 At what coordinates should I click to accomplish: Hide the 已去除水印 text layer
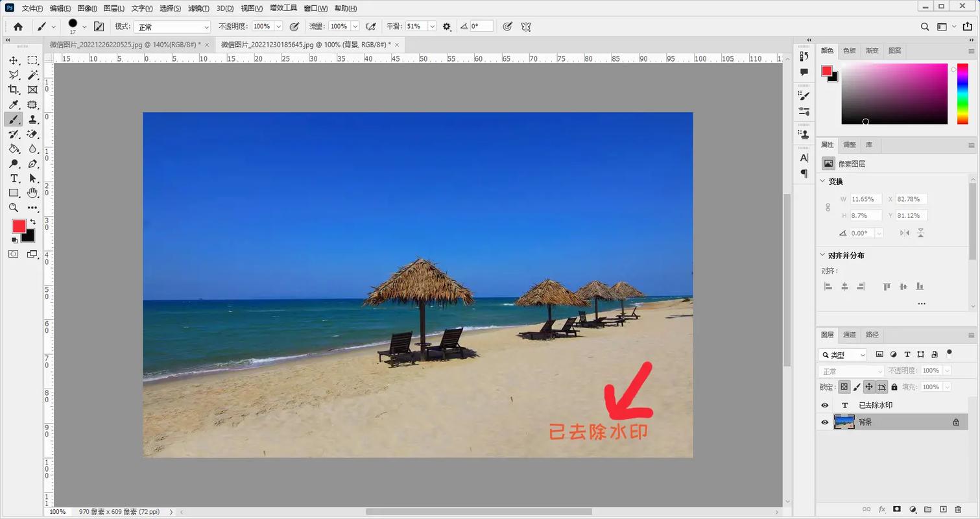tap(825, 405)
